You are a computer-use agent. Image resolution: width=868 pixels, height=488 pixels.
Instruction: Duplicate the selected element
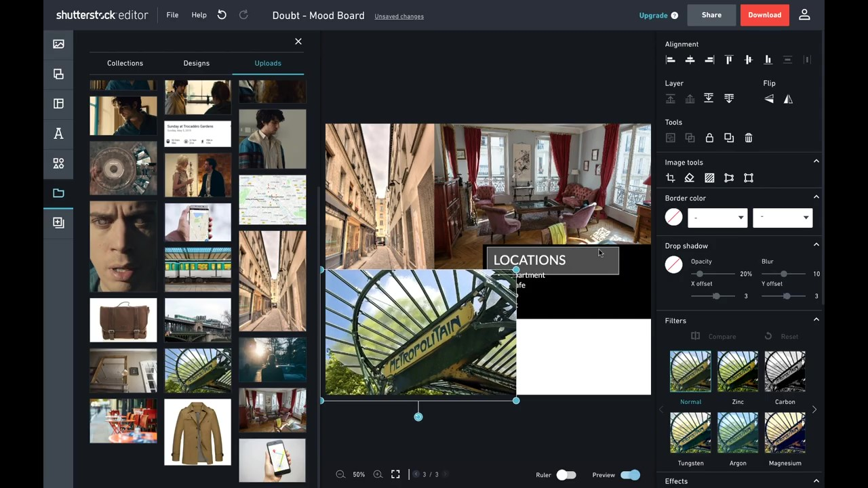pos(729,138)
